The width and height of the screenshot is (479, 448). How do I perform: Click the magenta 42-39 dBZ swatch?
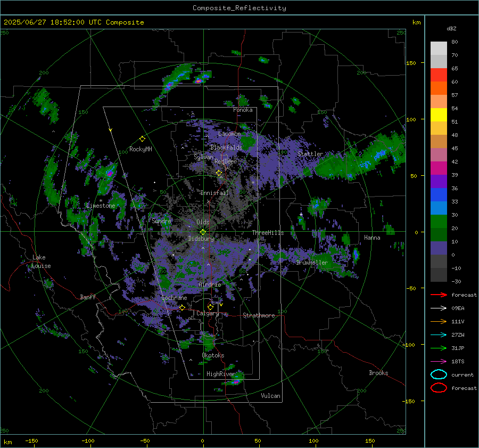(x=439, y=168)
